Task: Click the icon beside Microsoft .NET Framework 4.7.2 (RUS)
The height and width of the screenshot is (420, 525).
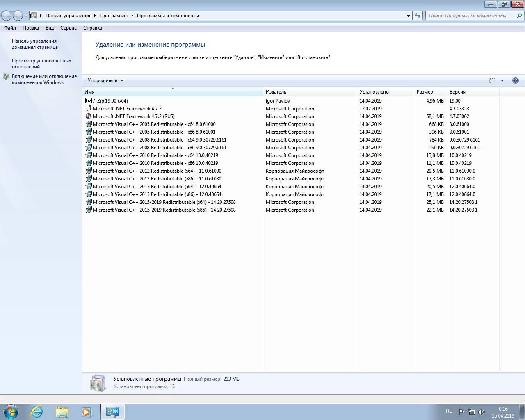Action: (x=88, y=116)
